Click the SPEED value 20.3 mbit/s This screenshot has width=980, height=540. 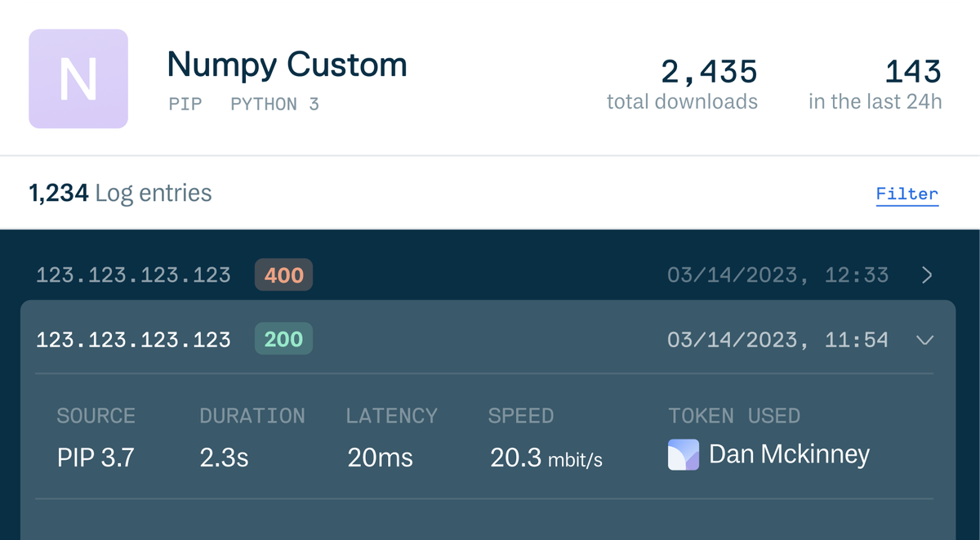(x=546, y=458)
